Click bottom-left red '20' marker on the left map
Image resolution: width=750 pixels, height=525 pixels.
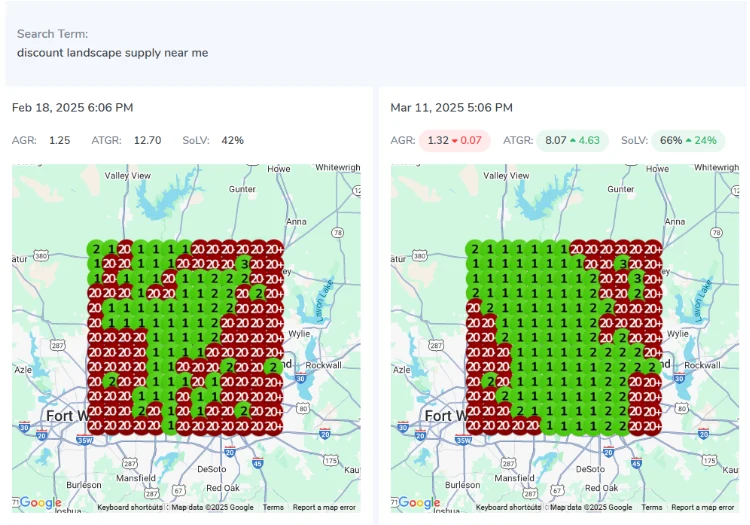95,425
